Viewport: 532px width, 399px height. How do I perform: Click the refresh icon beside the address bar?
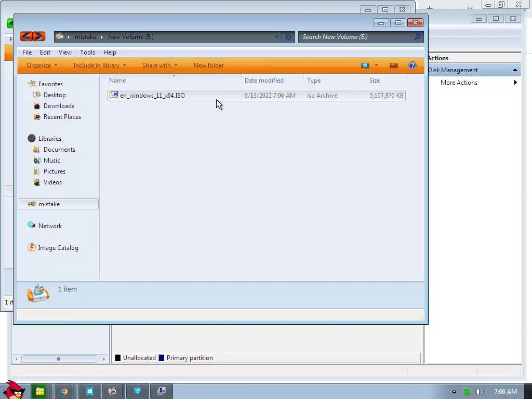tap(288, 37)
